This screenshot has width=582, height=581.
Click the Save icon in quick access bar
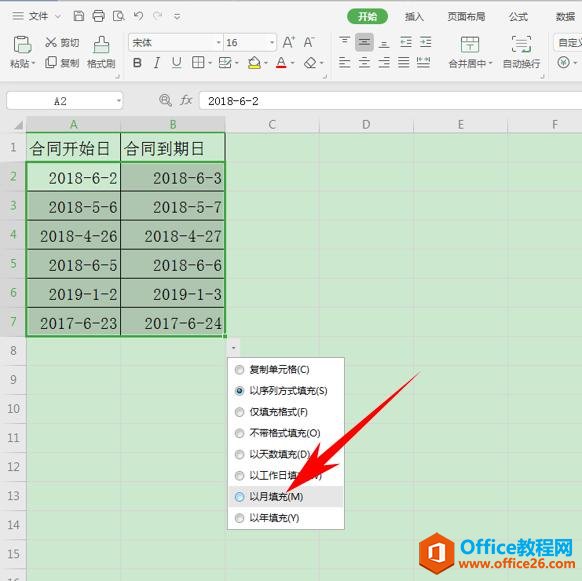point(78,16)
